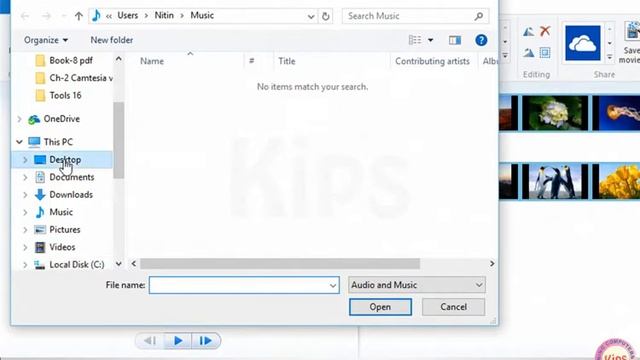Refresh the Music folder view
This screenshot has width=640, height=360.
pyautogui.click(x=325, y=16)
